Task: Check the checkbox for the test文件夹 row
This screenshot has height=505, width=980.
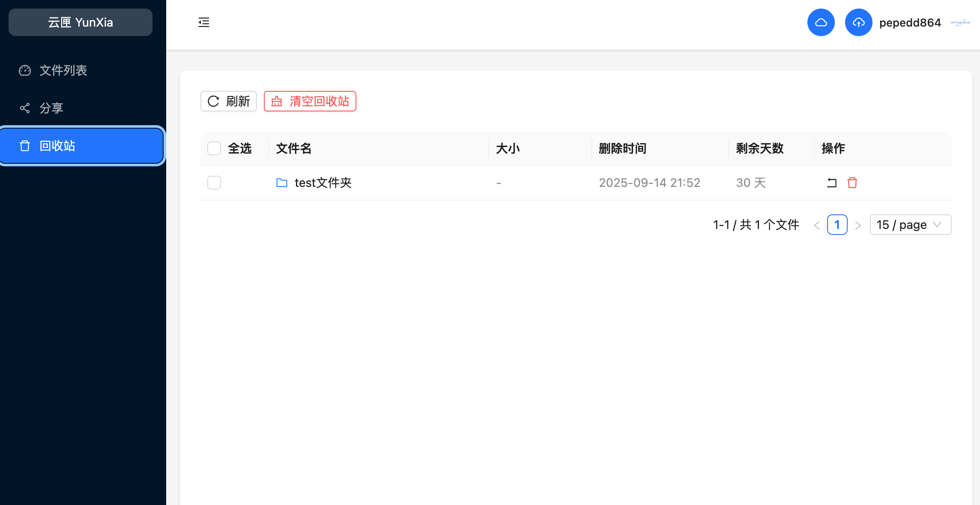Action: click(x=214, y=183)
